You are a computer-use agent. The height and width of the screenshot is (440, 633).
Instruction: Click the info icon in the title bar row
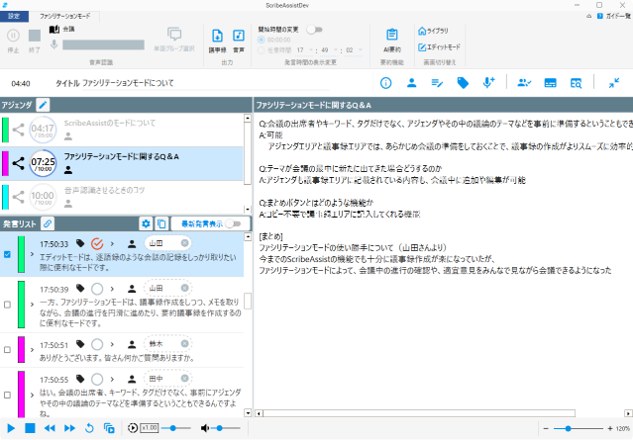click(x=385, y=83)
